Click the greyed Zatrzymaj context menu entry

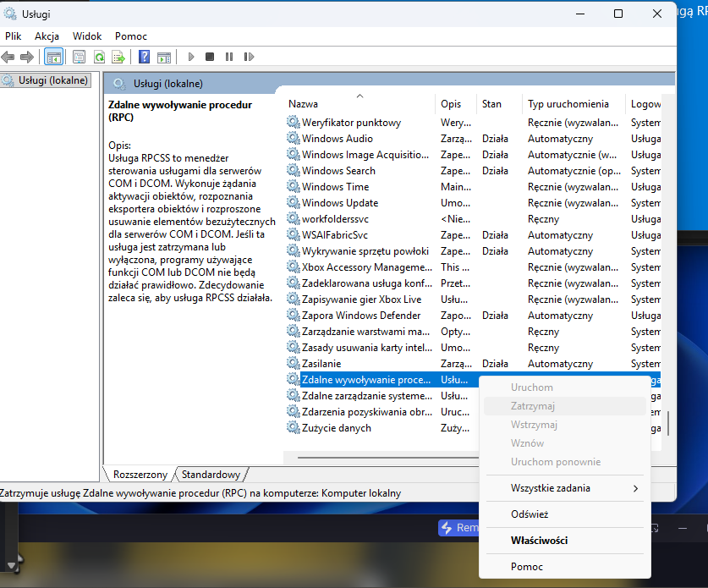tap(564, 405)
